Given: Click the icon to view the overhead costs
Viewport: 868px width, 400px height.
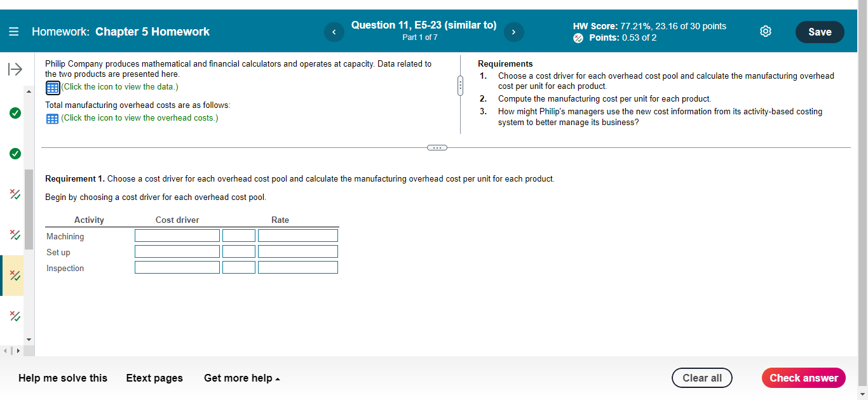Looking at the screenshot, I should tap(52, 118).
